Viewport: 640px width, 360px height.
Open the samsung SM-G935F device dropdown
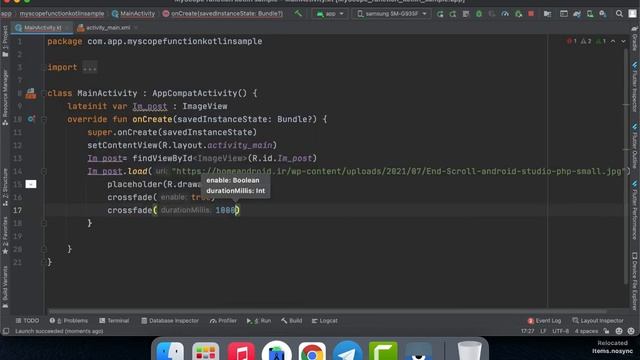click(391, 14)
